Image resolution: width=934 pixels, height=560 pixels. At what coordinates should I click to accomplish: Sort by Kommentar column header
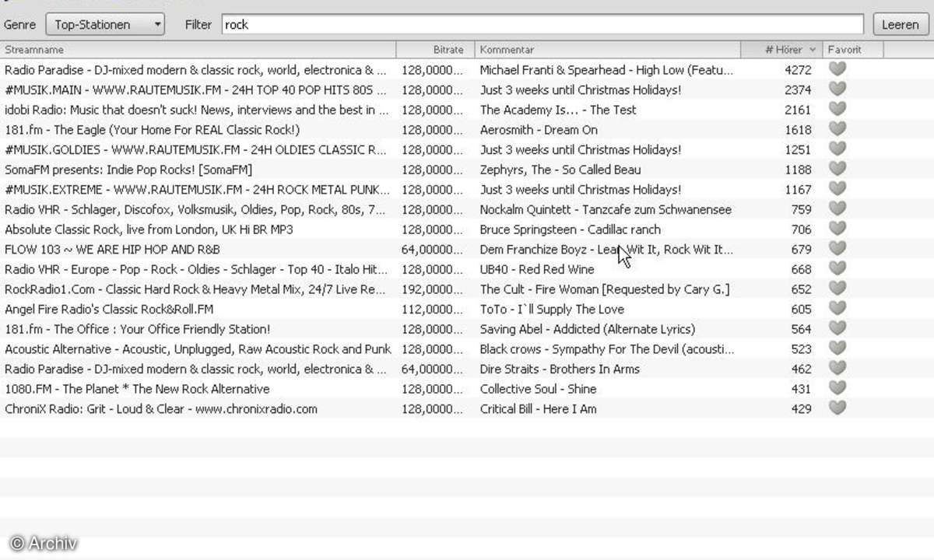click(607, 49)
